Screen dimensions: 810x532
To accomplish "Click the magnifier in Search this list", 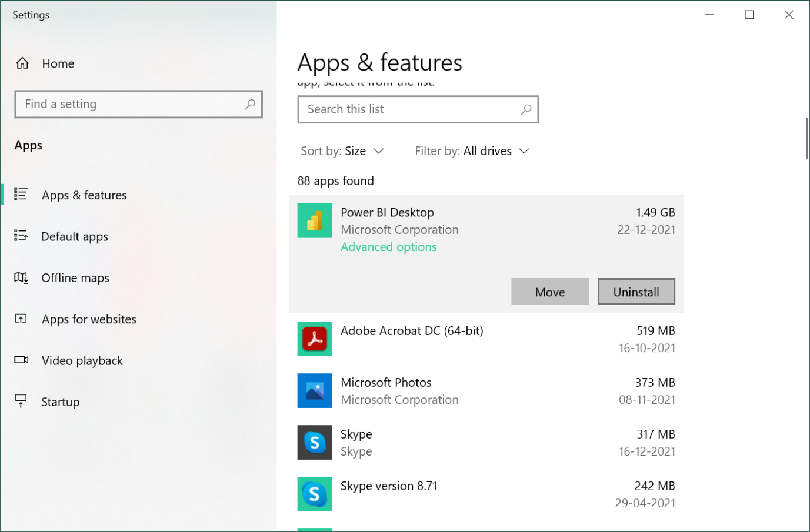I will (526, 109).
